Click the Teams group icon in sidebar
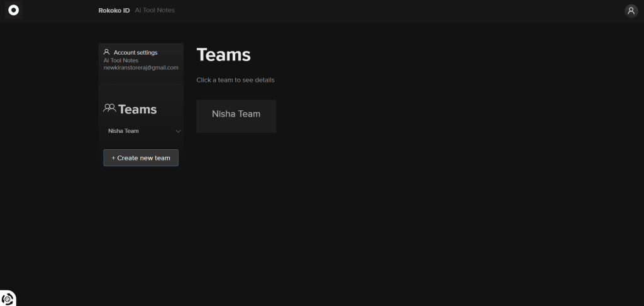 [109, 109]
